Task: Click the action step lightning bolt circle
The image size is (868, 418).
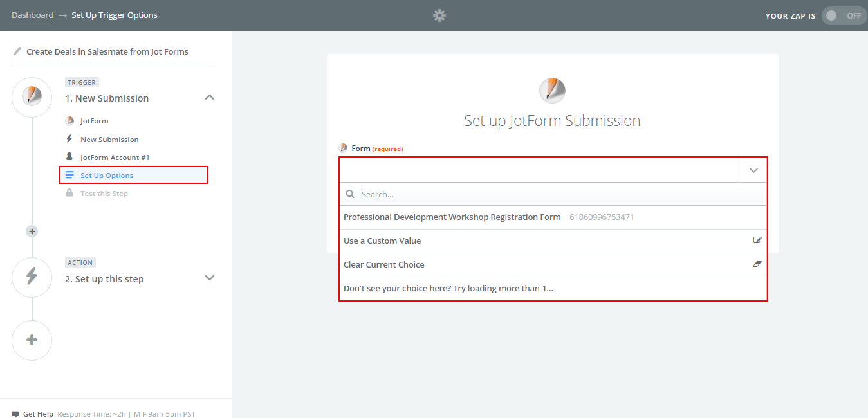Action: (32, 277)
